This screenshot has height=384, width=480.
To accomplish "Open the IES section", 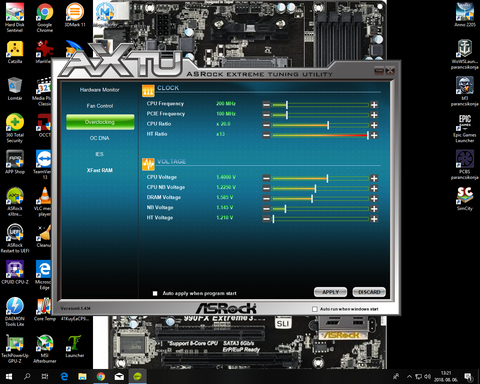I will click(99, 154).
